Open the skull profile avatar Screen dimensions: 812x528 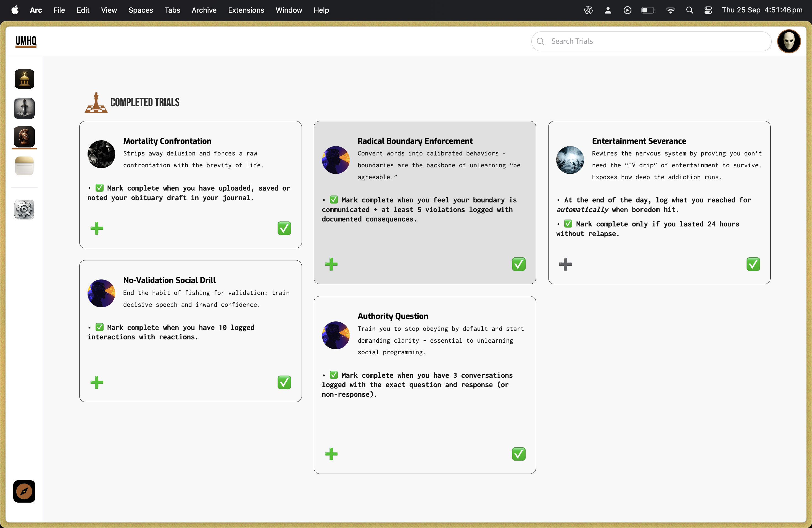(789, 41)
